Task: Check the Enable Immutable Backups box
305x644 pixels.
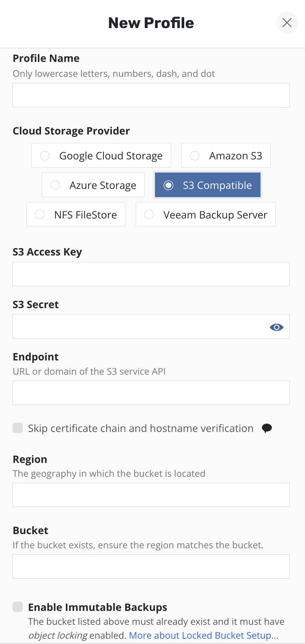Action: pos(18,607)
